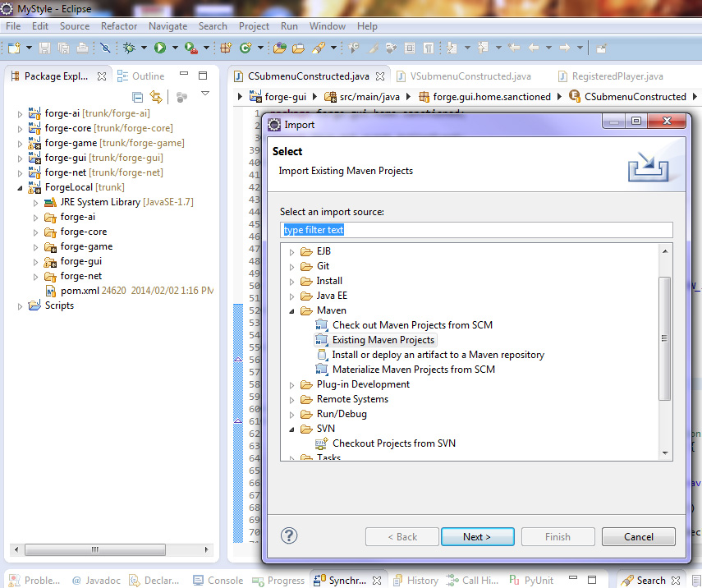Maximize the Package Explorer panel
702x588 pixels.
pyautogui.click(x=203, y=76)
